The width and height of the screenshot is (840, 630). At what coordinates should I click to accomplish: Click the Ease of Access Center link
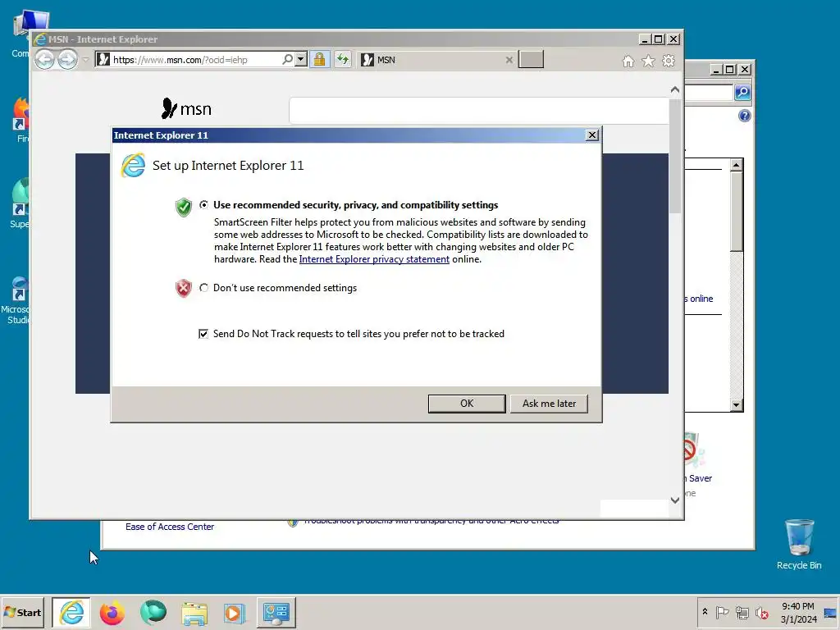(x=169, y=527)
